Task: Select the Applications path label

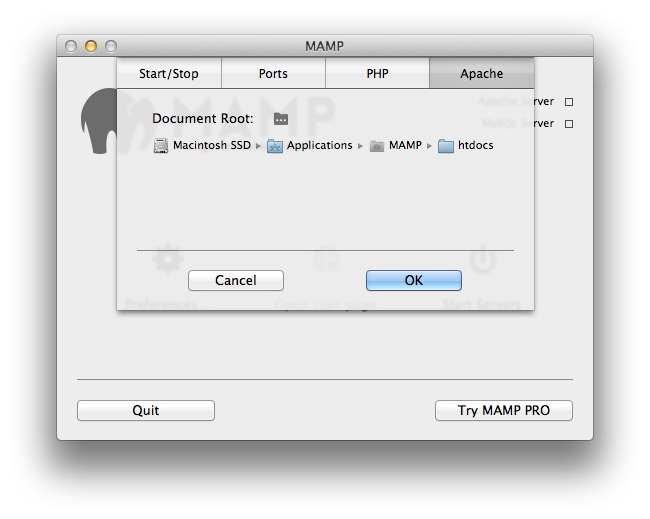Action: [320, 145]
